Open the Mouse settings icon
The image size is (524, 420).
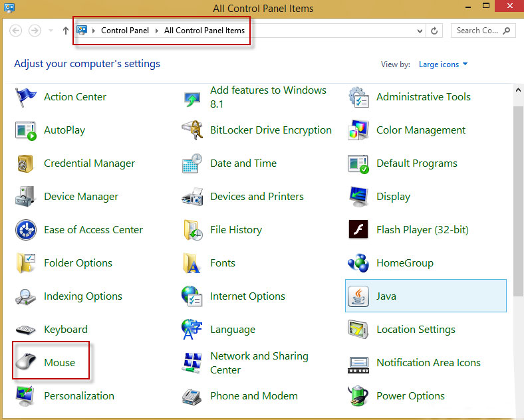tap(26, 362)
